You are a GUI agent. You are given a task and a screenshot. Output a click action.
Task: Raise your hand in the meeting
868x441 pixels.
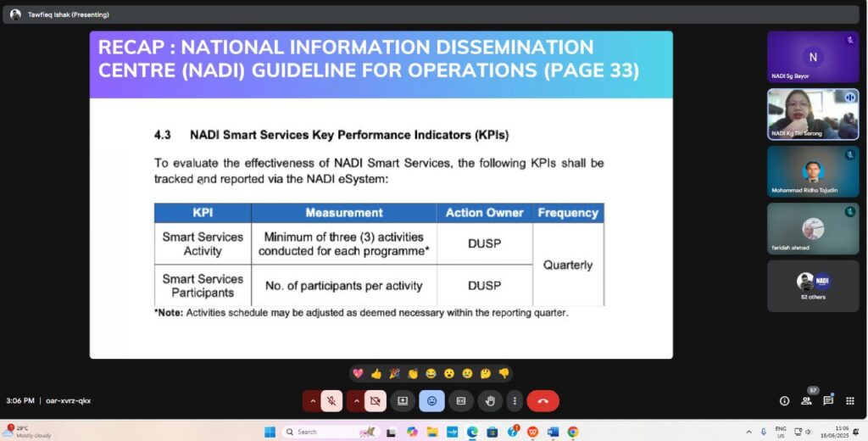(489, 400)
